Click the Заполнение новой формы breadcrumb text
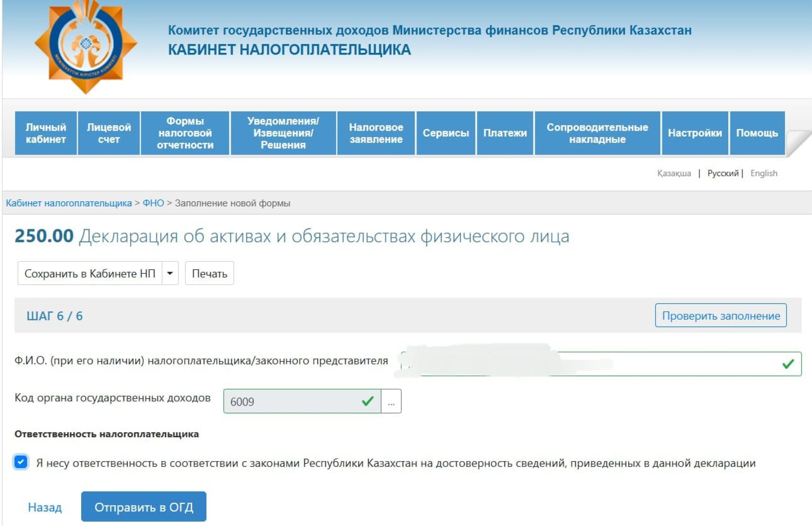Image resolution: width=812 pixels, height=526 pixels. coord(233,203)
